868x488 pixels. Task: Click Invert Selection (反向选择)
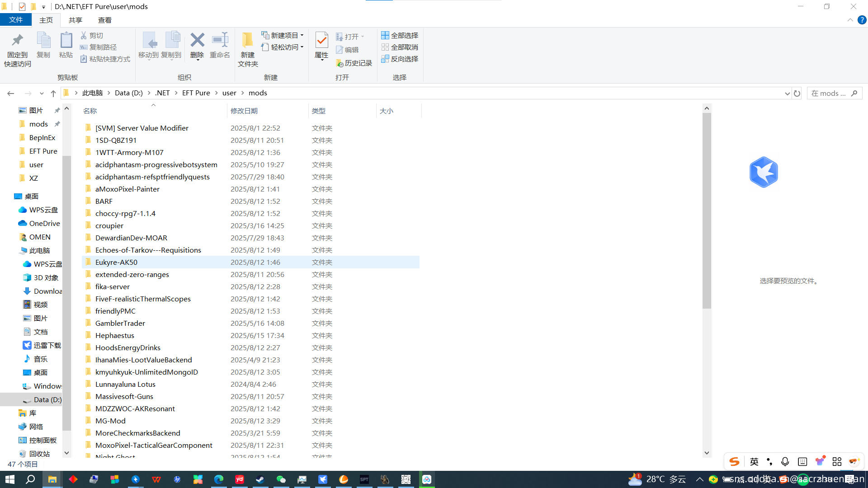pos(400,59)
